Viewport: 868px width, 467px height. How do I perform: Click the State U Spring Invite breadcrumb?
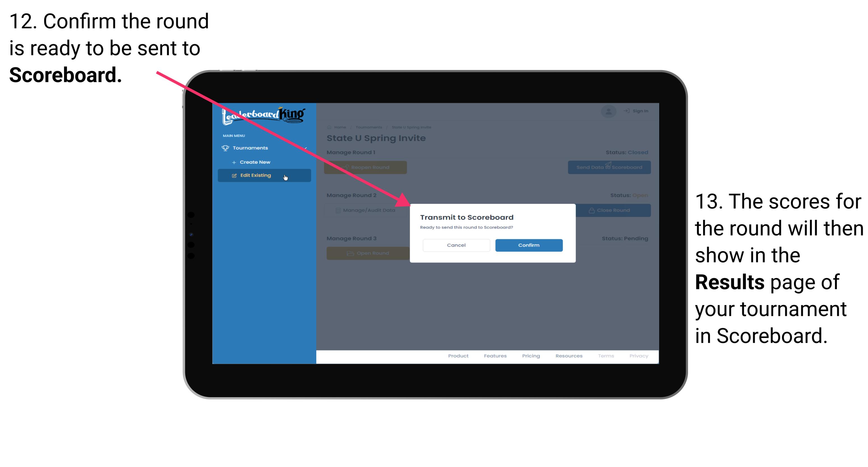pyautogui.click(x=412, y=127)
